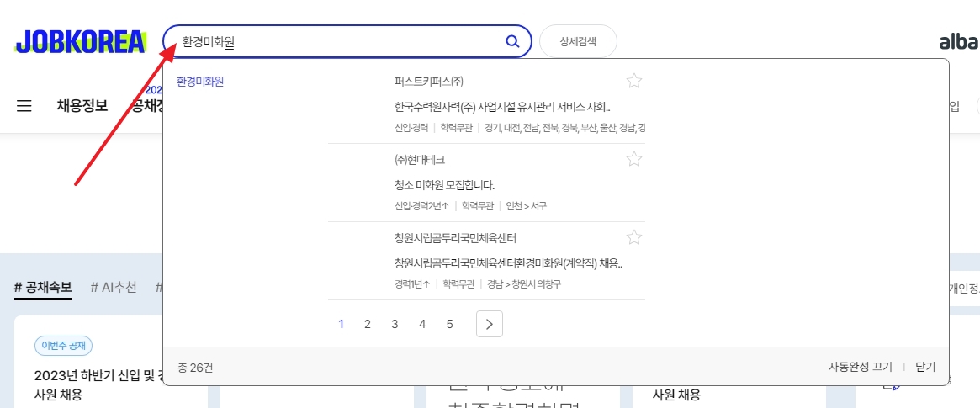This screenshot has height=408, width=980.
Task: Open the albamon link at top right
Action: pyautogui.click(x=959, y=42)
